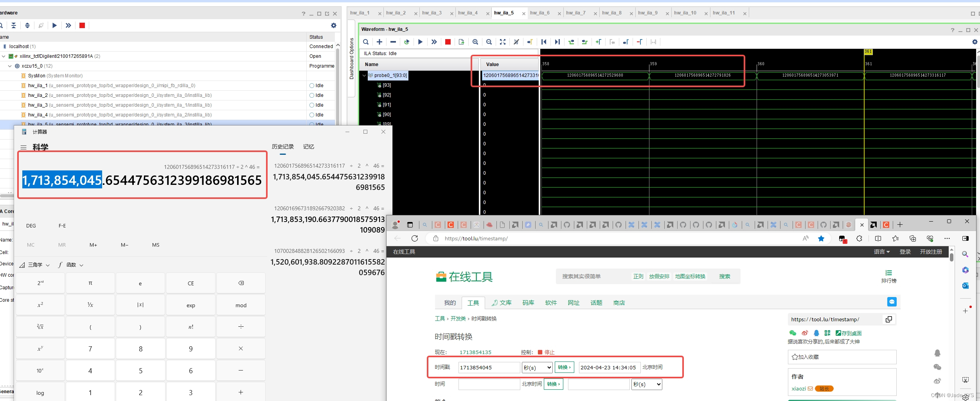Open waveform settings gear
Viewport: 980px width, 401px height.
pos(974,42)
